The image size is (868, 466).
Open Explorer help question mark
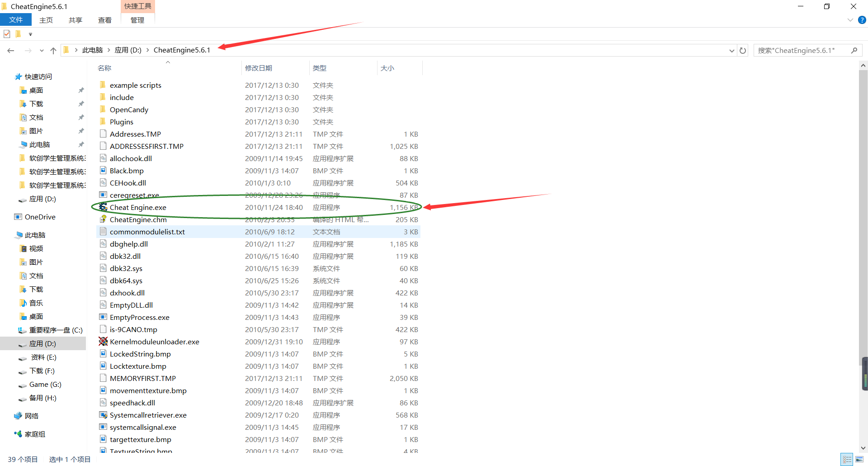tap(862, 20)
